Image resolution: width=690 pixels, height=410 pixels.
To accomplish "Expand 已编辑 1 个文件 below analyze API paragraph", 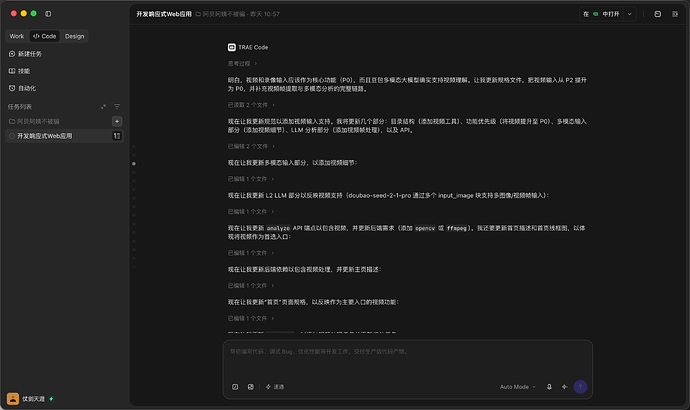I will point(251,253).
